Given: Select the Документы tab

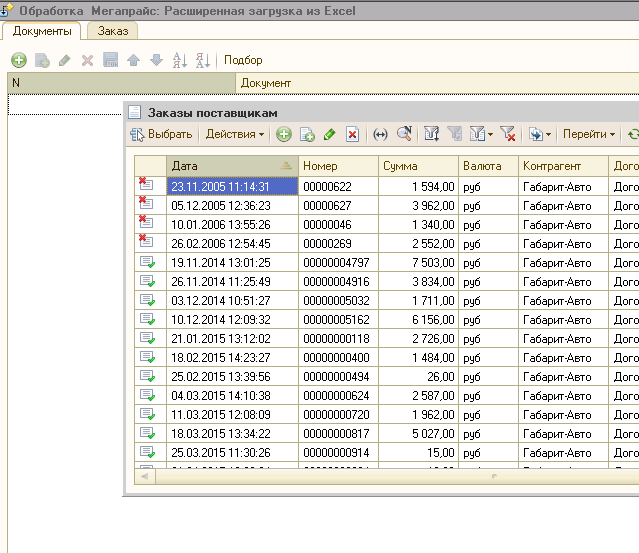Looking at the screenshot, I should pyautogui.click(x=42, y=31).
